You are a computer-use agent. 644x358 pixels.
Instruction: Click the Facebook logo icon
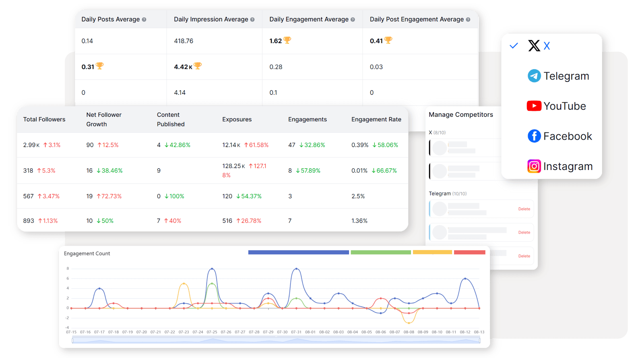[x=534, y=136]
